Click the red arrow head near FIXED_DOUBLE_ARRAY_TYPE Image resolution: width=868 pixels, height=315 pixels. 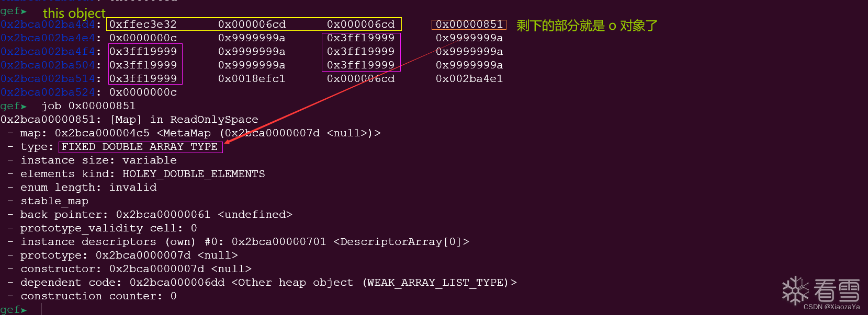click(x=228, y=142)
